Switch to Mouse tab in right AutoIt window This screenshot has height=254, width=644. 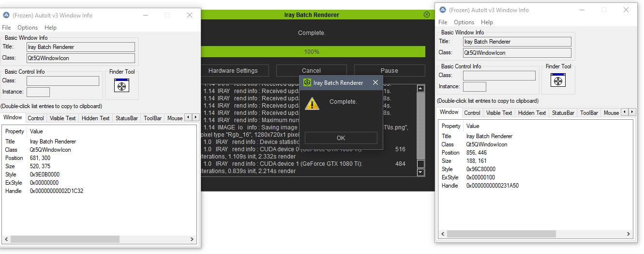click(611, 112)
